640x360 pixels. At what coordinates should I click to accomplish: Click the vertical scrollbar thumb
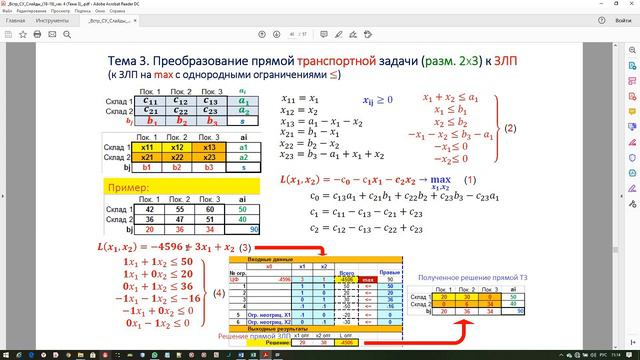click(616, 249)
